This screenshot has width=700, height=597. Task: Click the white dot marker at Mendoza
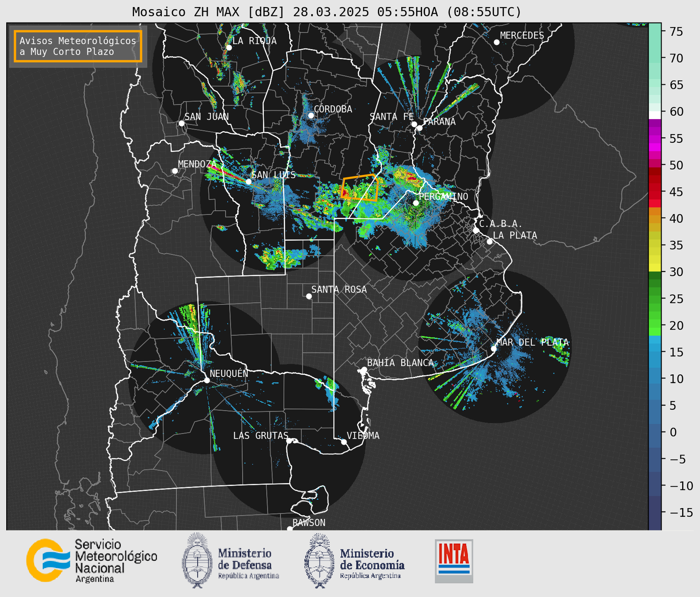[x=175, y=171]
